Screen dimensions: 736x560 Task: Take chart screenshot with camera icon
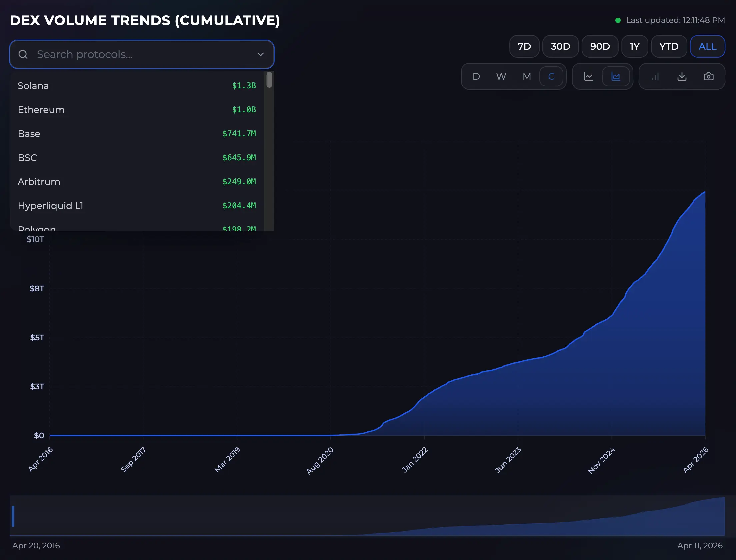click(x=709, y=76)
